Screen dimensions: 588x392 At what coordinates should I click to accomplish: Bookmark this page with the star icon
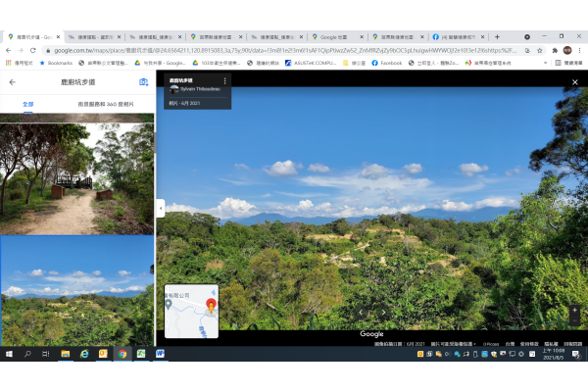(540, 50)
